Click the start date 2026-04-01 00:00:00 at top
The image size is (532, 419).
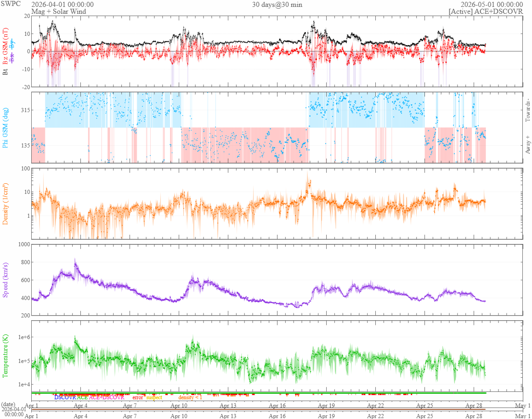pyautogui.click(x=62, y=5)
